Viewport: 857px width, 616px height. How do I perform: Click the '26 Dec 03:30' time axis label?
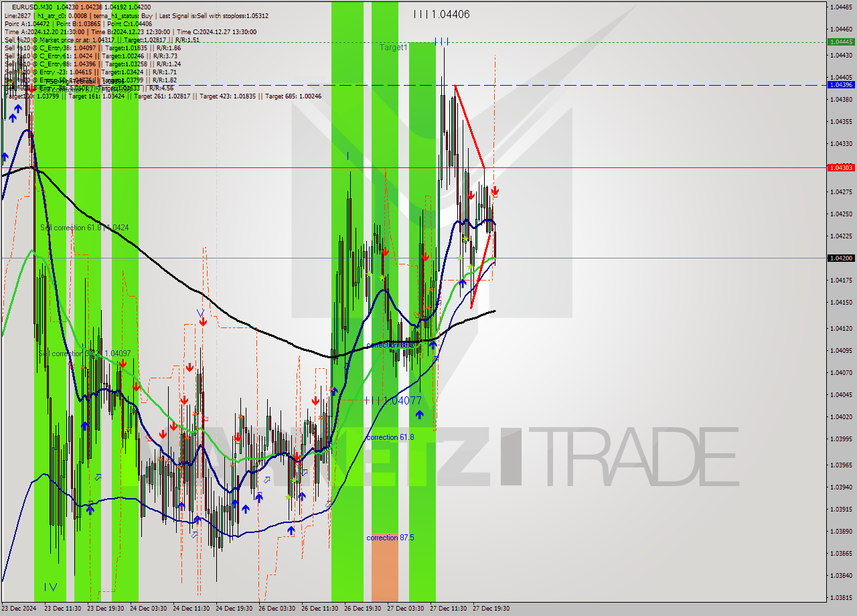(277, 609)
